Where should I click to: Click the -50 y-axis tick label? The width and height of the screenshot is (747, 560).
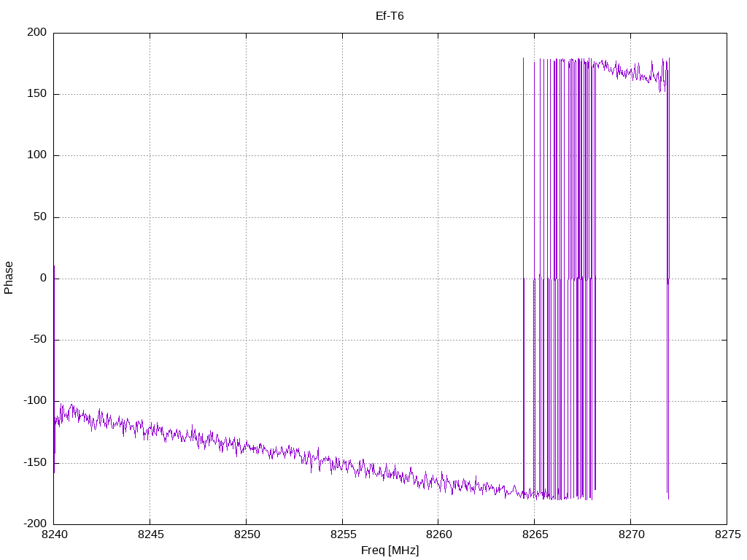[38, 340]
